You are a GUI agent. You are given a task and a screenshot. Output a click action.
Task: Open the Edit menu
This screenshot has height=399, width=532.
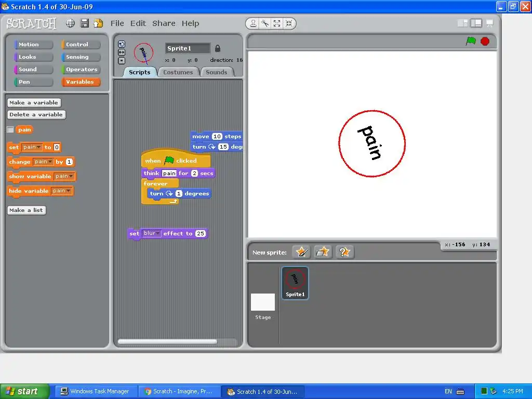pos(138,23)
